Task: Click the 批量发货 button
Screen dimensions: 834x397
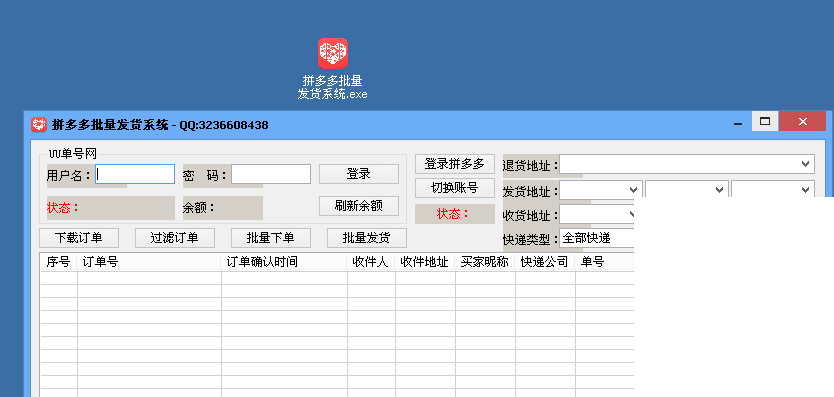Action: 367,238
